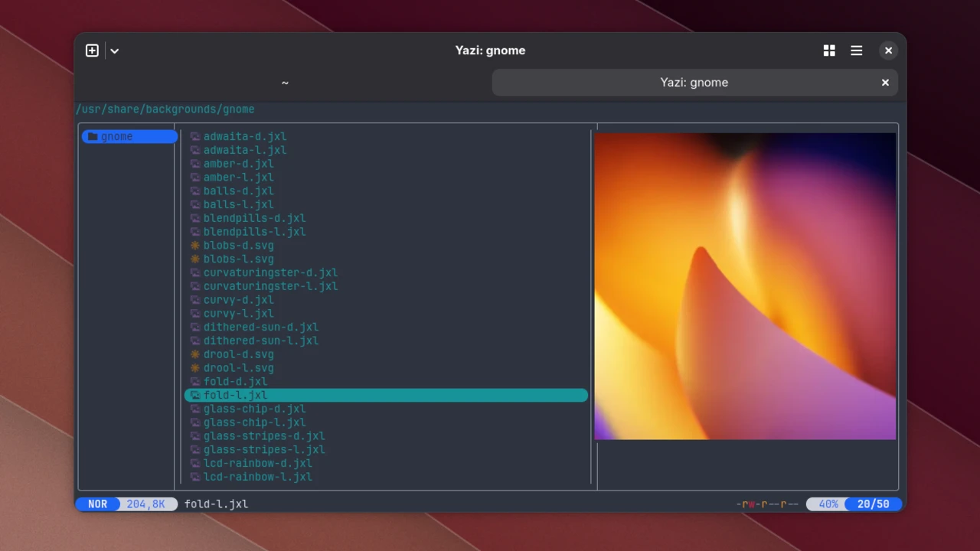Click the fold-l image preview
Image resolution: width=980 pixels, height=551 pixels.
click(x=745, y=286)
